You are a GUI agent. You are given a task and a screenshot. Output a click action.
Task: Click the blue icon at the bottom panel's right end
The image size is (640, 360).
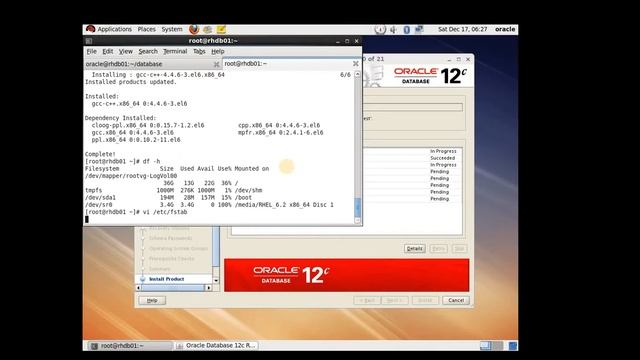(513, 346)
